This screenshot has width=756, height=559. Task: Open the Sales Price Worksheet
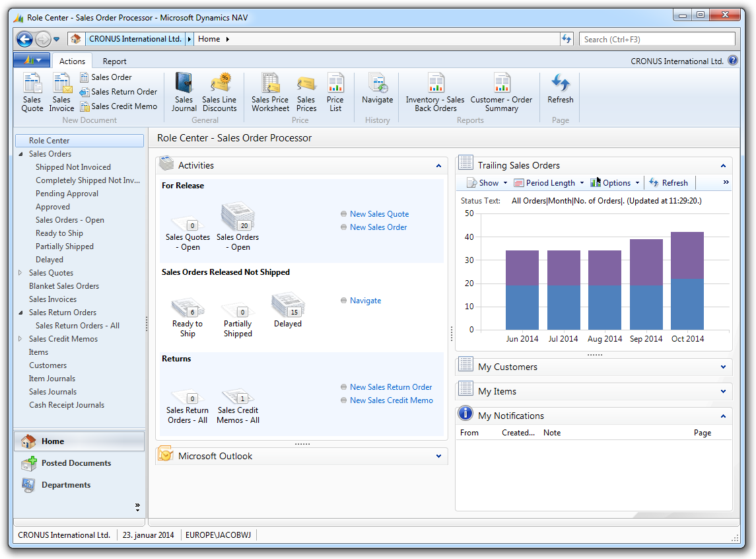(x=270, y=91)
